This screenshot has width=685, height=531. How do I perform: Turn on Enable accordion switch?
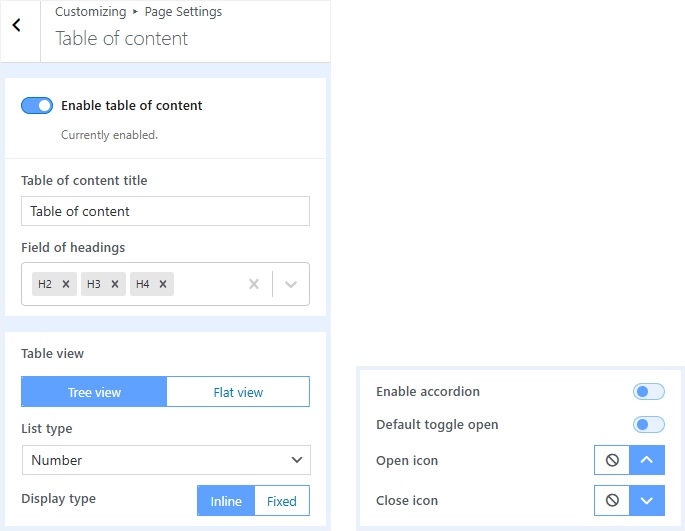click(x=648, y=392)
